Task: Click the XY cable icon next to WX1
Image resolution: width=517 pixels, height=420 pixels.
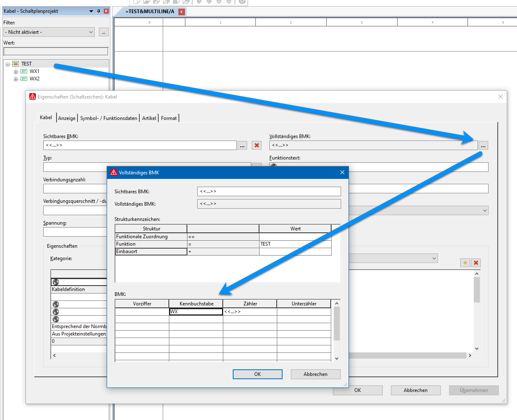Action: [x=24, y=71]
